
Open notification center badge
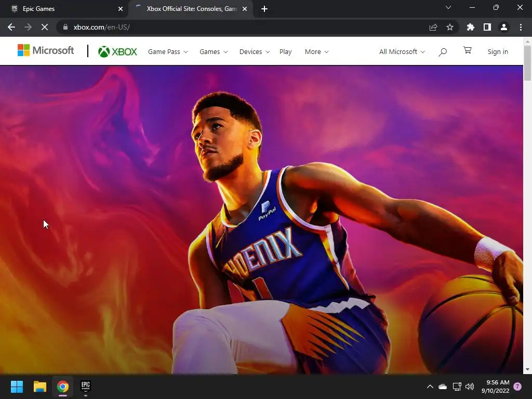[x=517, y=387]
